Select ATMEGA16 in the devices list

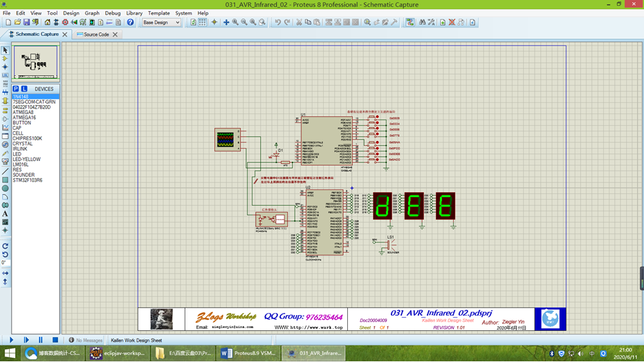[x=24, y=117]
